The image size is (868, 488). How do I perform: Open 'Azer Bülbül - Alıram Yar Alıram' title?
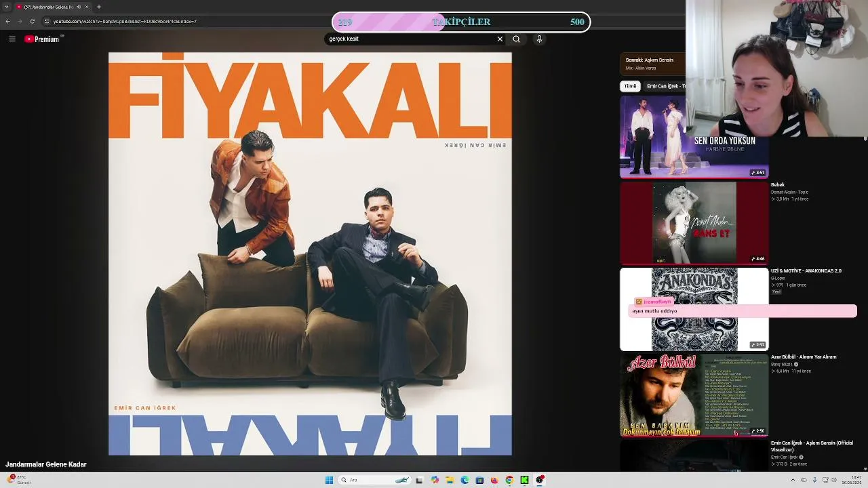[x=804, y=357]
